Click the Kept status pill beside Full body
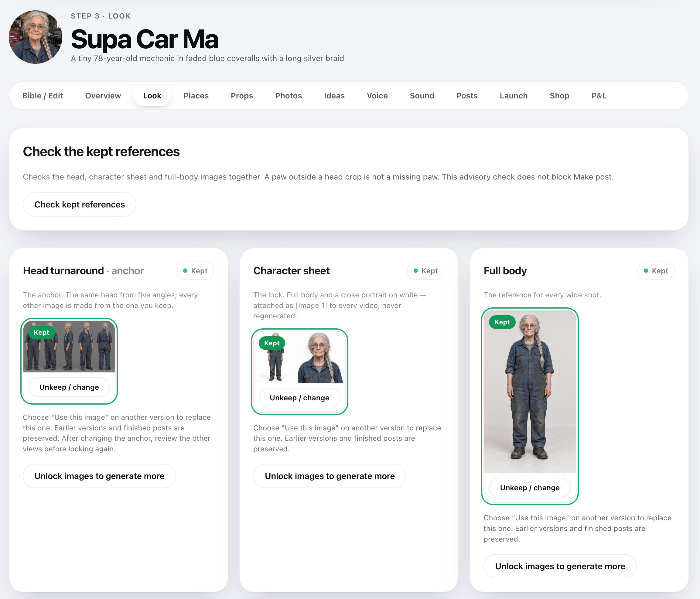This screenshot has width=700, height=599. pos(656,271)
